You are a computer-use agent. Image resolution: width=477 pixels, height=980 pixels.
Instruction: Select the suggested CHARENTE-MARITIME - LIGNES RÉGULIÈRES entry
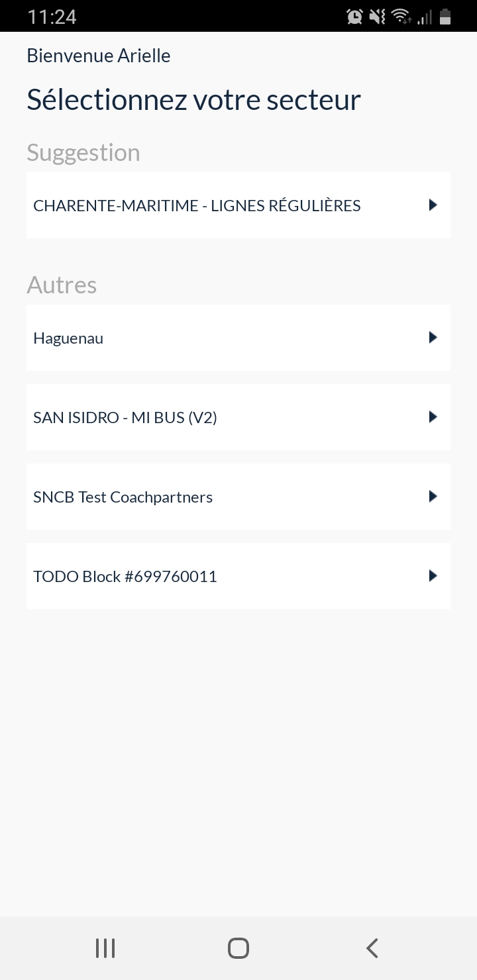point(238,205)
